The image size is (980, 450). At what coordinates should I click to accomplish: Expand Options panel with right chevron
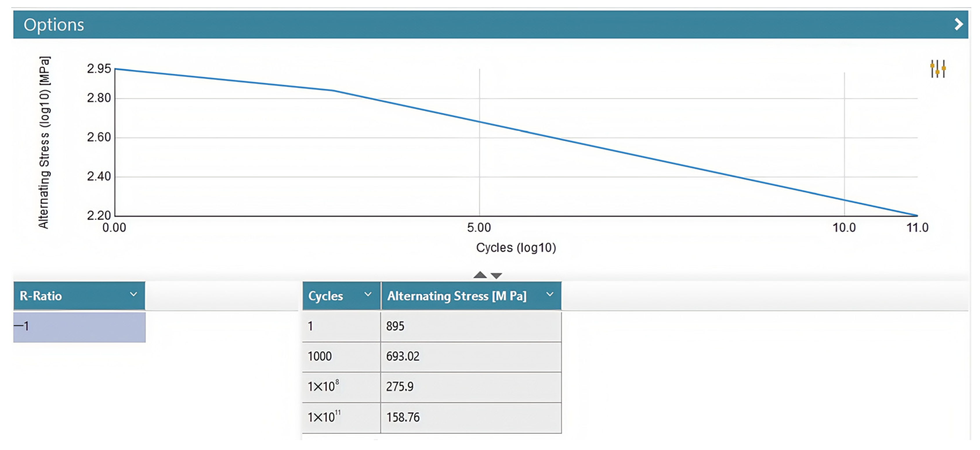tap(958, 25)
